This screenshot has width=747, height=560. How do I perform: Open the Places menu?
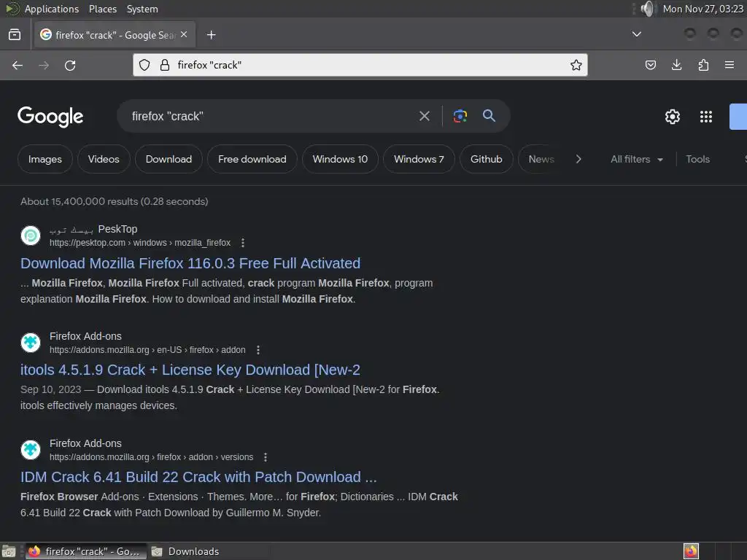(102, 9)
